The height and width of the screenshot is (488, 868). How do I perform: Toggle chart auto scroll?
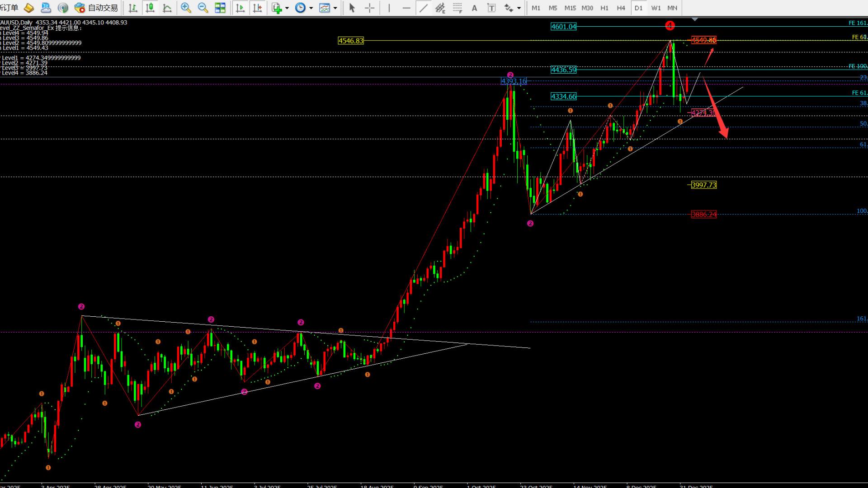[241, 8]
